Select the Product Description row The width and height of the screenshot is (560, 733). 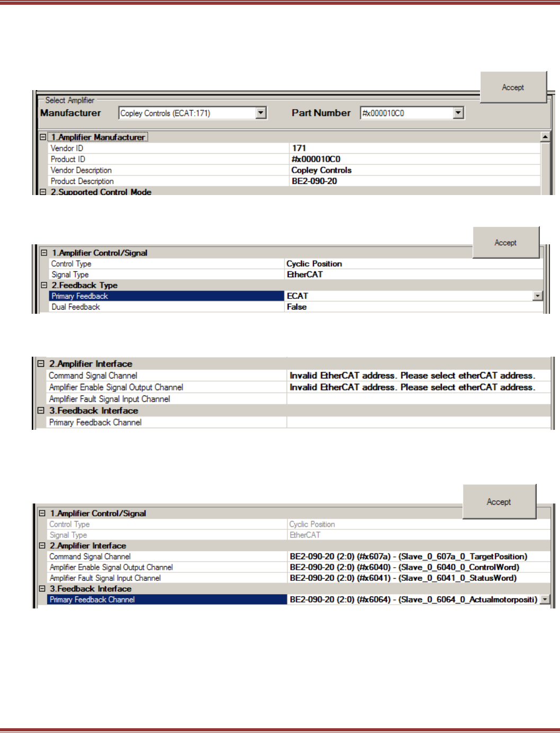[294, 181]
